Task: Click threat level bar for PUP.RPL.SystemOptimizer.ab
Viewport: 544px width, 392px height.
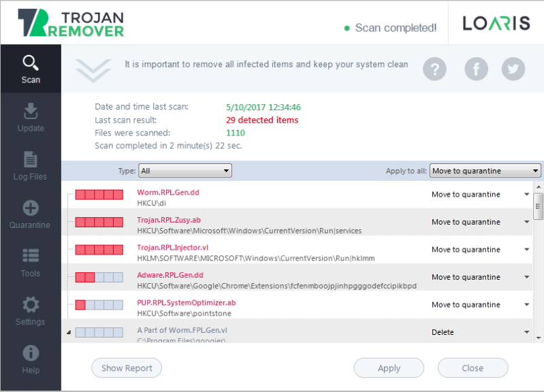Action: click(99, 305)
